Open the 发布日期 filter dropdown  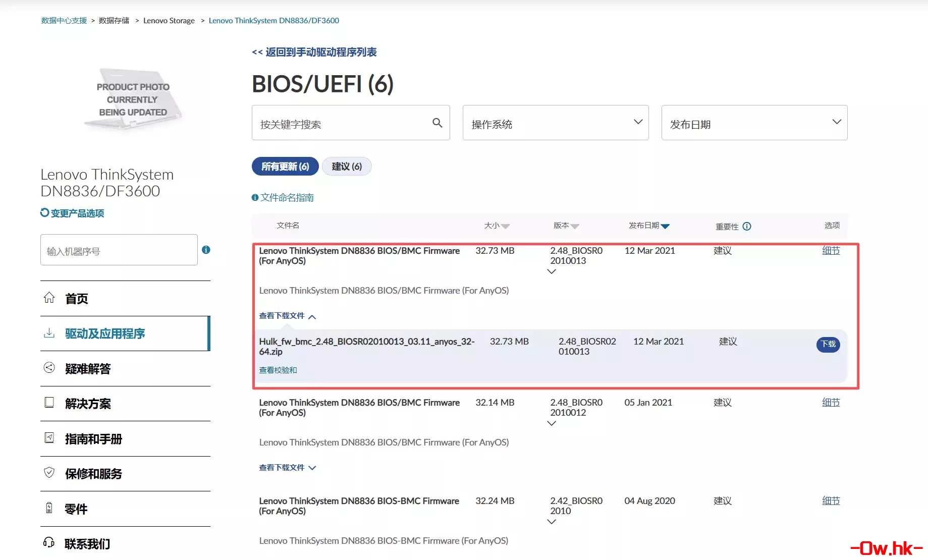[x=754, y=123]
